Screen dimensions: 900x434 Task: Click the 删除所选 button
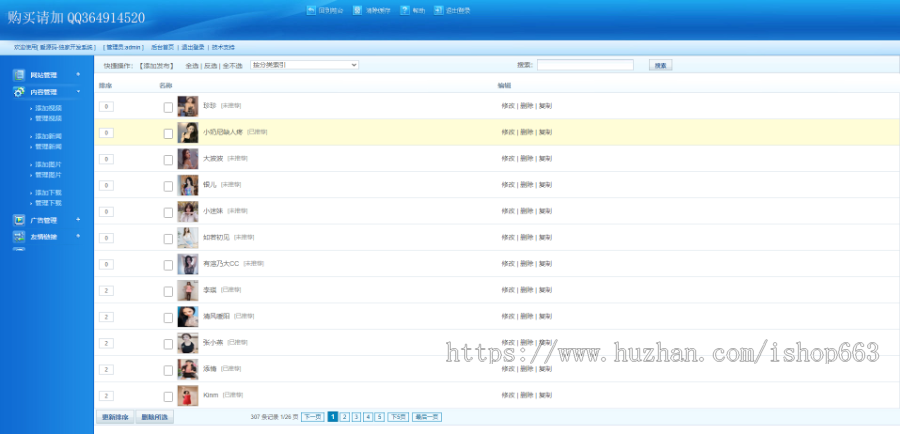[154, 417]
